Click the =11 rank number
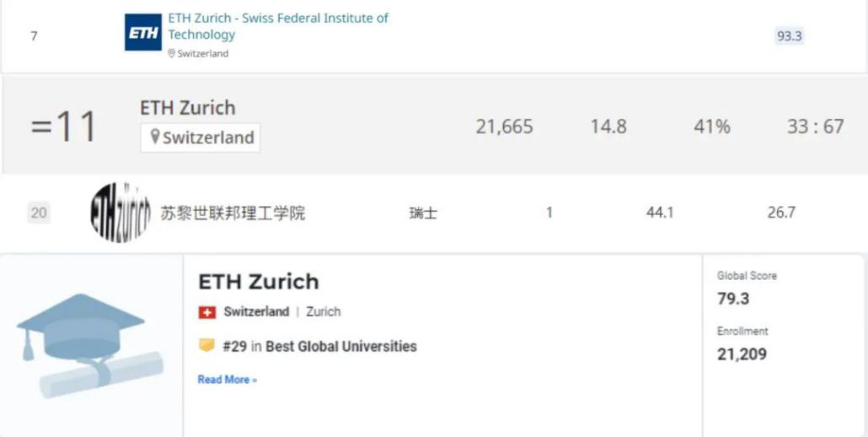This screenshot has height=437, width=868. 64,127
